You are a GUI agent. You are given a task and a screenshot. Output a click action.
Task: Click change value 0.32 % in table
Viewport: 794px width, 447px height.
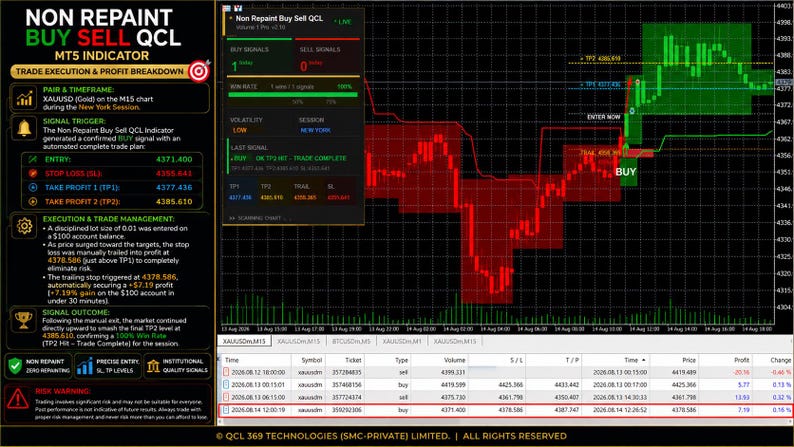(x=782, y=397)
